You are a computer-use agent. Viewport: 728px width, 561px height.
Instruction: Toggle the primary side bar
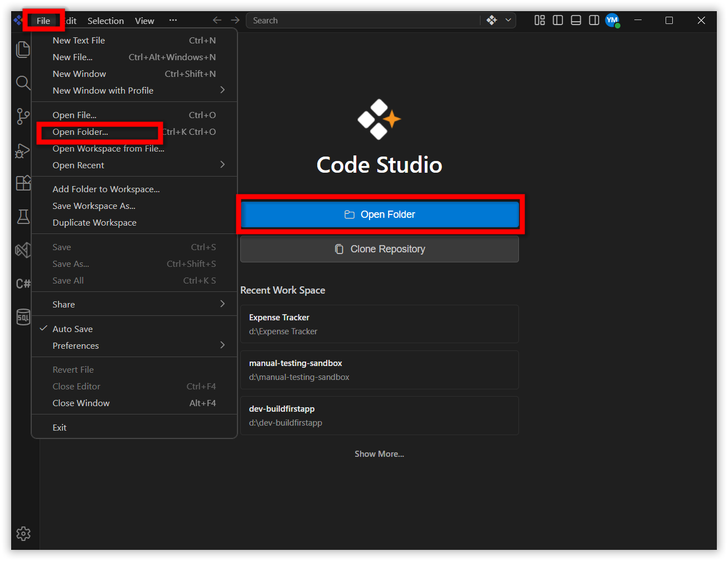tap(558, 20)
